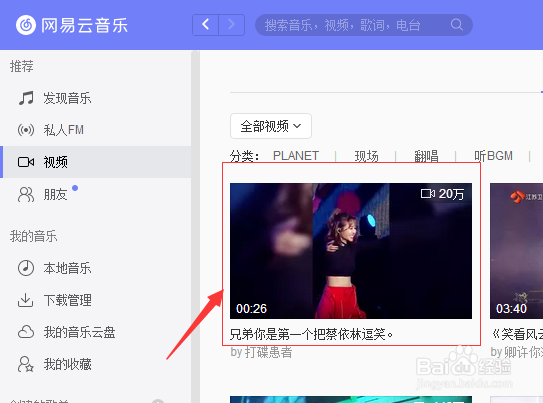Open 我的音乐云盘 in the sidebar

click(79, 332)
